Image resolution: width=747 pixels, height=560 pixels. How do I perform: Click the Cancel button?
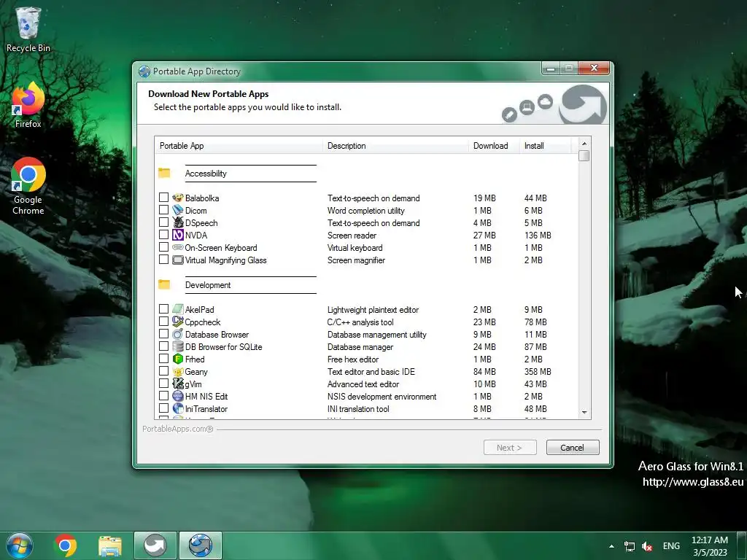pyautogui.click(x=573, y=448)
